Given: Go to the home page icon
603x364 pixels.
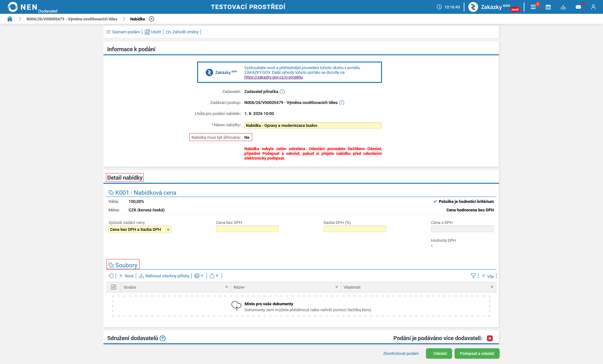Looking at the screenshot, I should click(x=10, y=19).
